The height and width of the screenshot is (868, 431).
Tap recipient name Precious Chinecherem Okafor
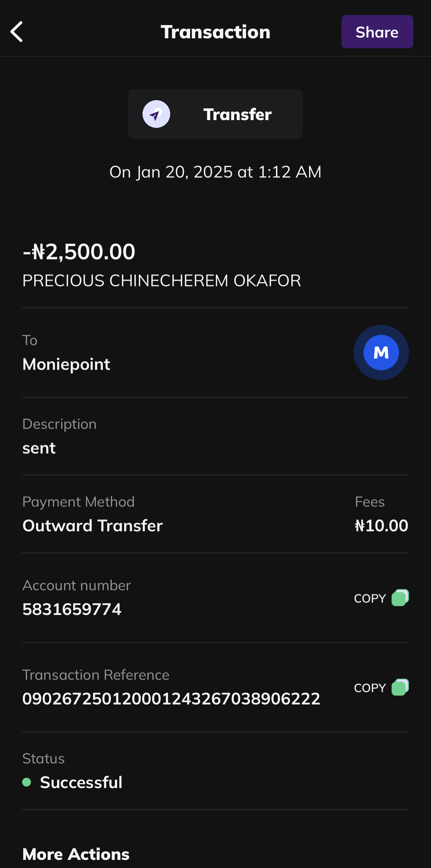(x=162, y=281)
